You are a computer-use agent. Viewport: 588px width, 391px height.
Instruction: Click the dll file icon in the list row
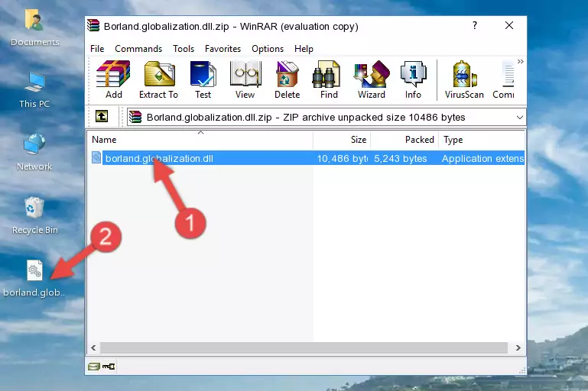point(96,157)
